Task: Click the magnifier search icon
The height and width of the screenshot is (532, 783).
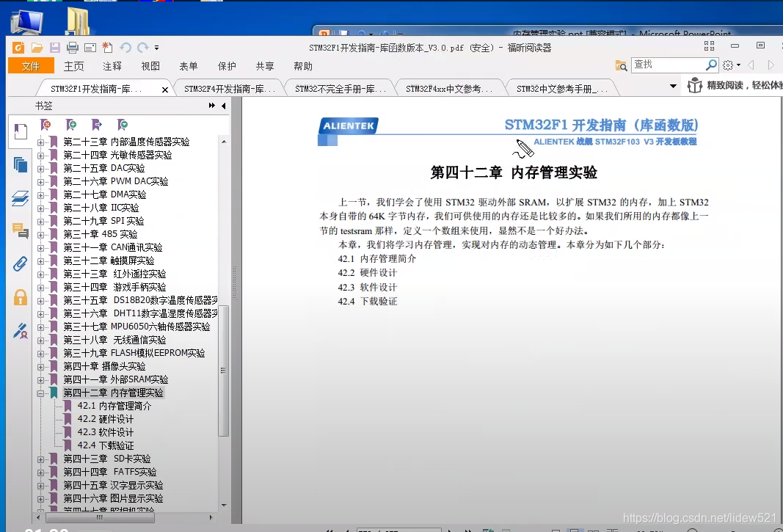Action: pyautogui.click(x=711, y=65)
